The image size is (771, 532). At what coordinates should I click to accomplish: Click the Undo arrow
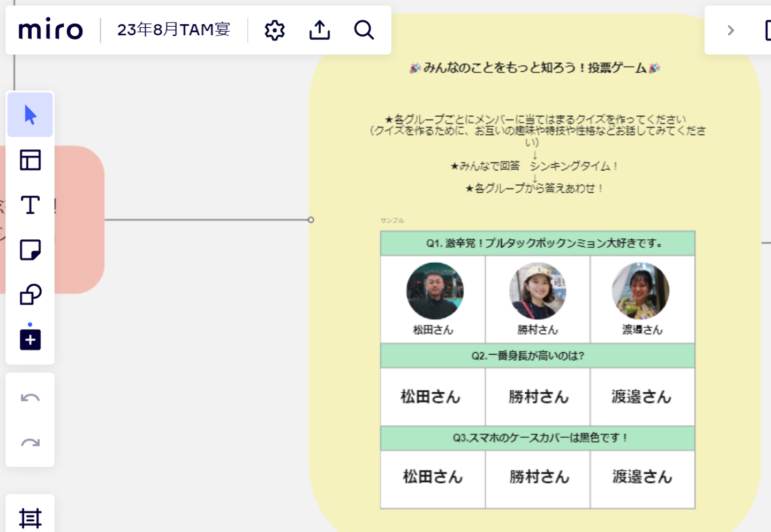point(30,398)
